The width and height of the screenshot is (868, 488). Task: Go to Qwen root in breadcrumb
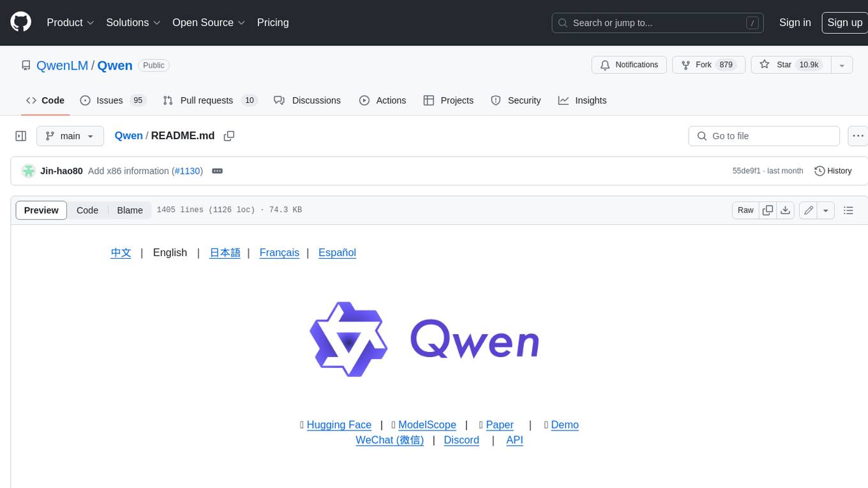[128, 136]
